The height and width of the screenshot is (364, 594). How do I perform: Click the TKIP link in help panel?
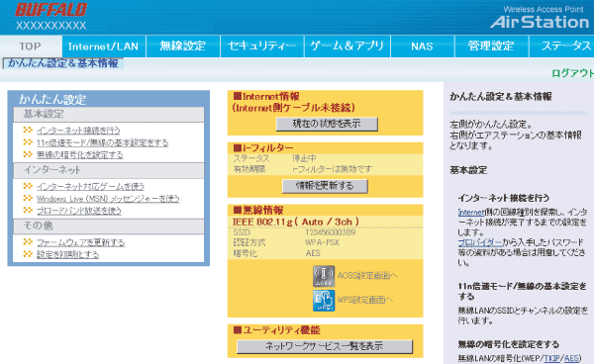551,358
